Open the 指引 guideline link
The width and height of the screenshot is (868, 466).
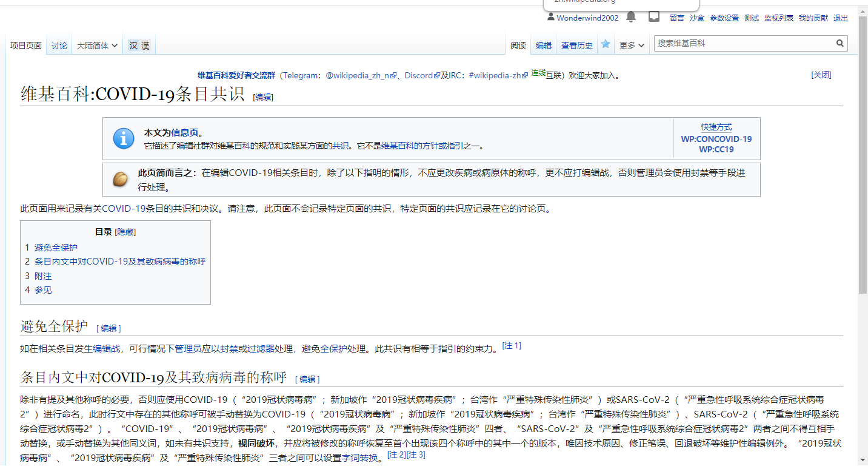(x=455, y=146)
